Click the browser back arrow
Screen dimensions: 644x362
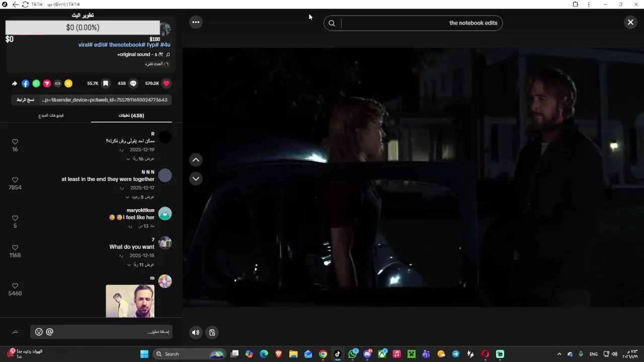[x=15, y=5]
